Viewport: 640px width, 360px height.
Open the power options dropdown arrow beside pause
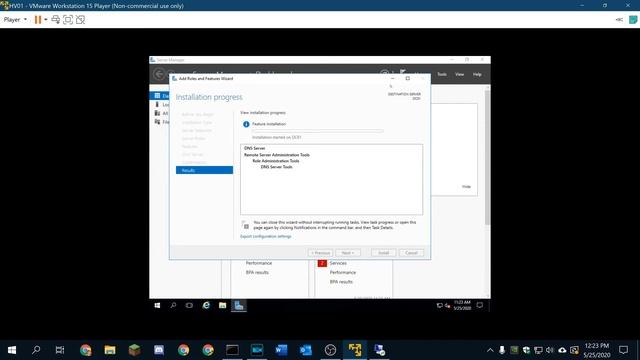(x=46, y=20)
